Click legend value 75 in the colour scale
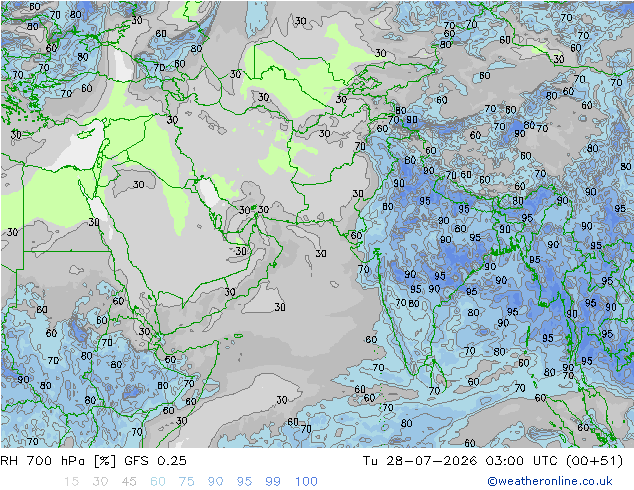 point(187,482)
